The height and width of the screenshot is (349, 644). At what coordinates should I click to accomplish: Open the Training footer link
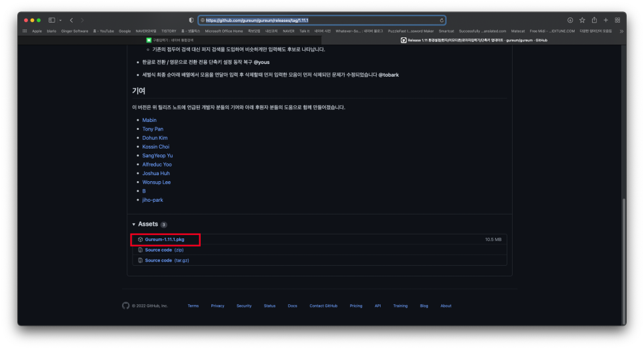pos(400,306)
